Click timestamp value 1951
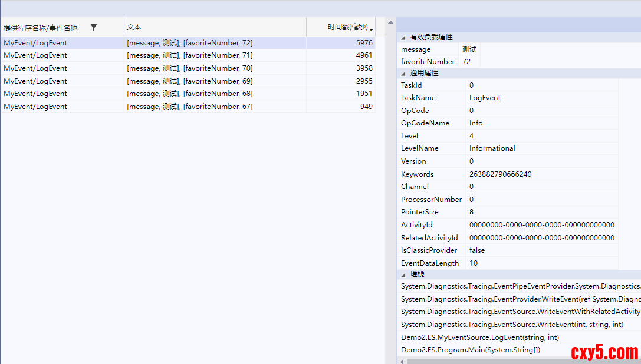Viewport: 641px width, 364px height. [x=364, y=94]
